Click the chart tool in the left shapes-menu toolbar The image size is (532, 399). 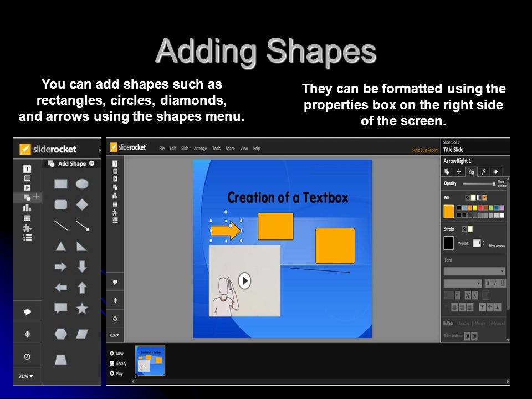[x=27, y=208]
